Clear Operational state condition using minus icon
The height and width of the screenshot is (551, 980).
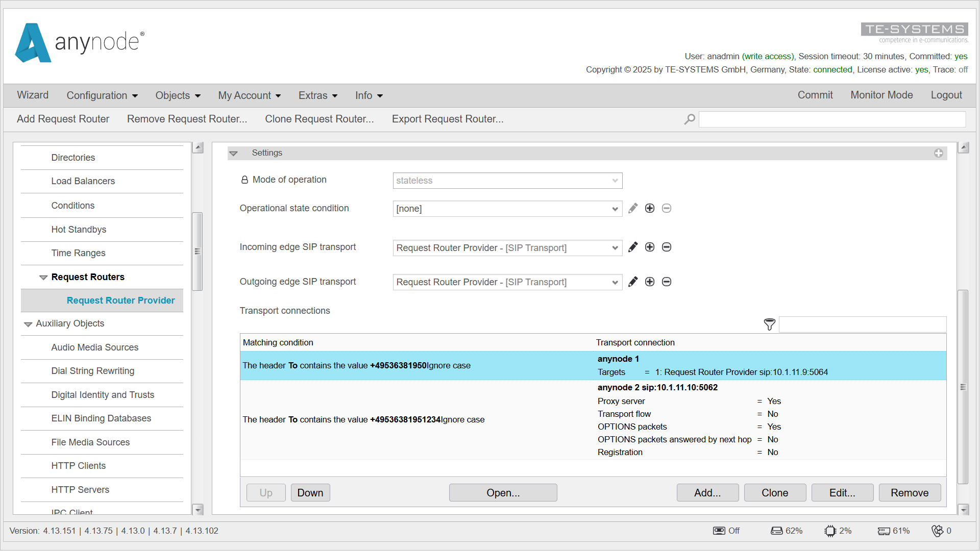(666, 208)
